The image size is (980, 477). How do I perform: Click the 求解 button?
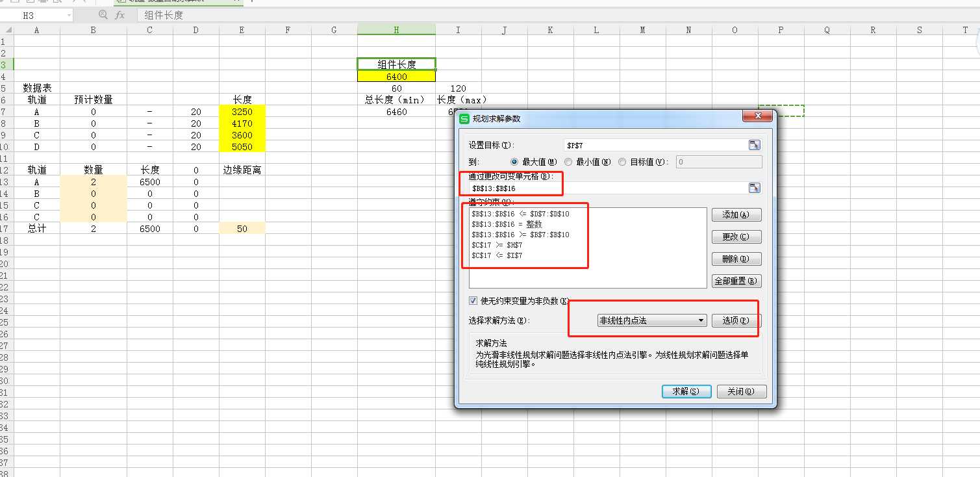(x=686, y=391)
